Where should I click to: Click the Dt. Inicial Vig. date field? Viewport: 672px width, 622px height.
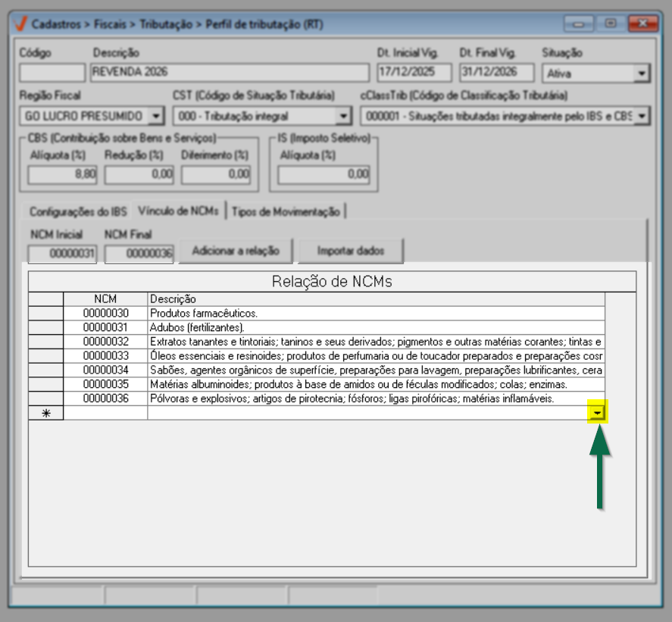click(414, 73)
